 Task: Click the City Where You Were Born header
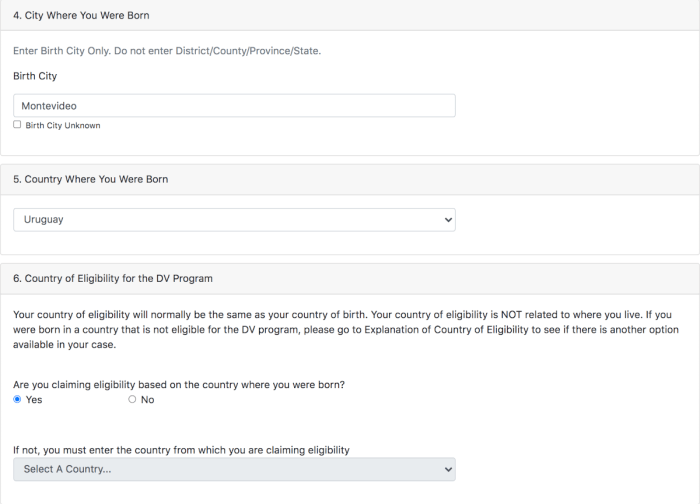(x=81, y=15)
